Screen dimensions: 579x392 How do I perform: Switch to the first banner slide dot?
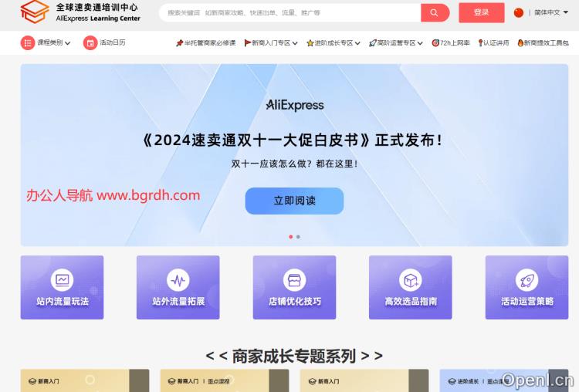click(x=290, y=237)
